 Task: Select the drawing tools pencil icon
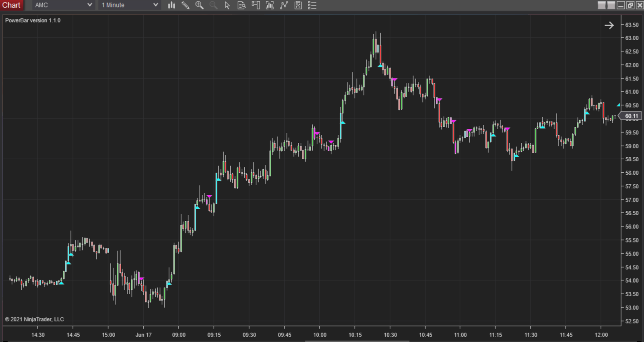click(186, 5)
